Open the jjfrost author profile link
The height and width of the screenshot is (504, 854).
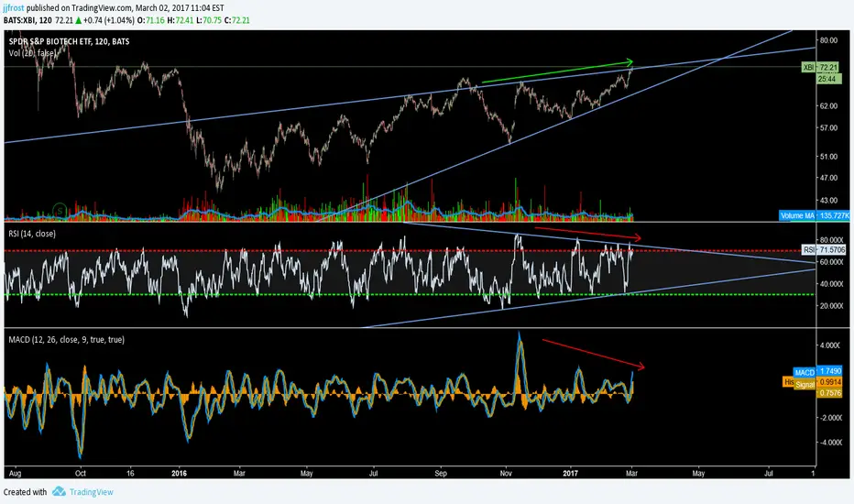14,8
